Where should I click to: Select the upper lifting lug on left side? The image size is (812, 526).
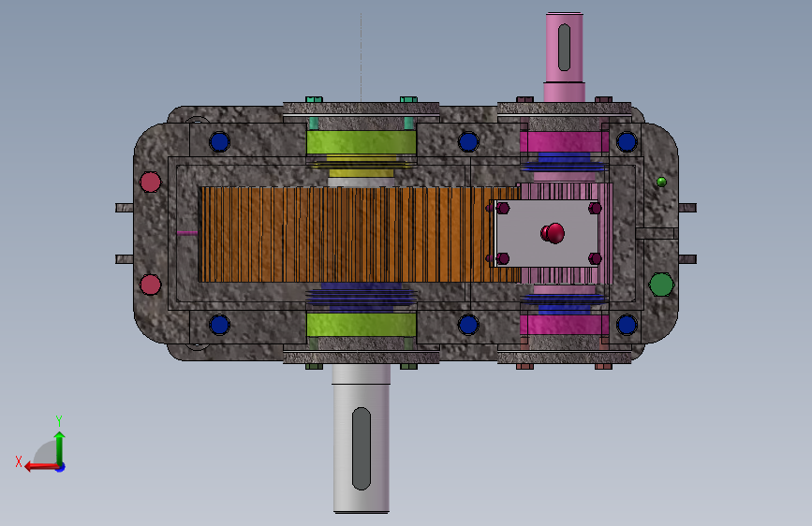[x=125, y=208]
